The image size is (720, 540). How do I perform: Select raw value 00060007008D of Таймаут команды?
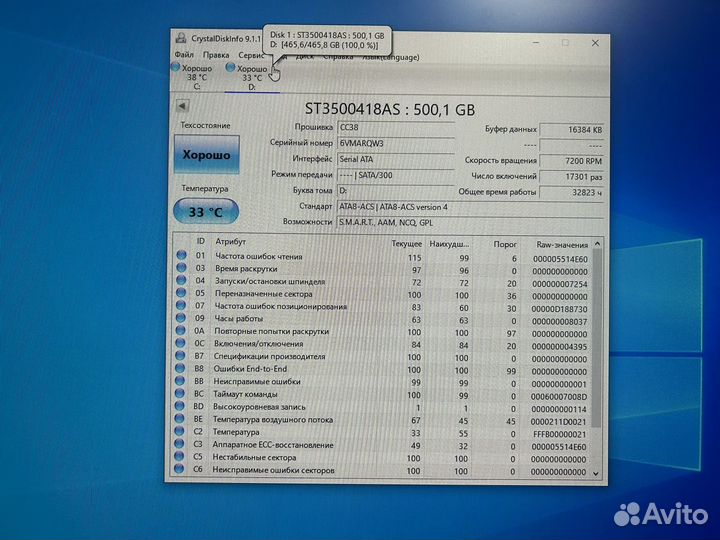pyautogui.click(x=559, y=397)
